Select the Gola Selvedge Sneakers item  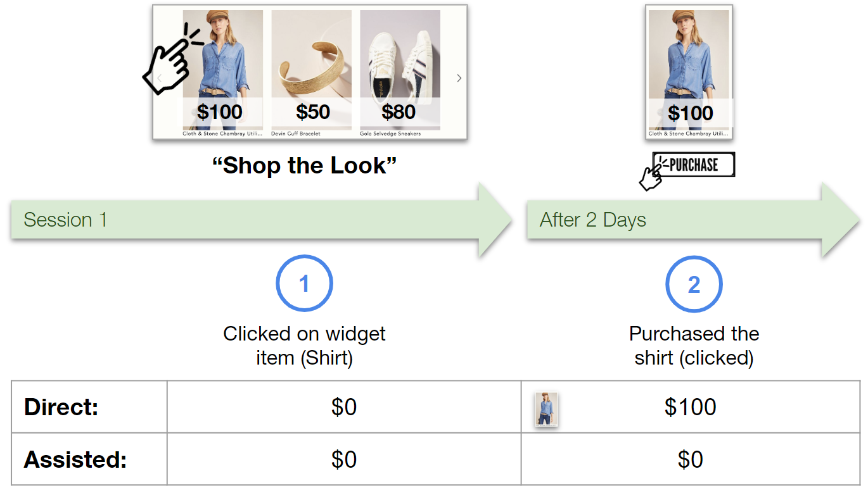click(400, 71)
